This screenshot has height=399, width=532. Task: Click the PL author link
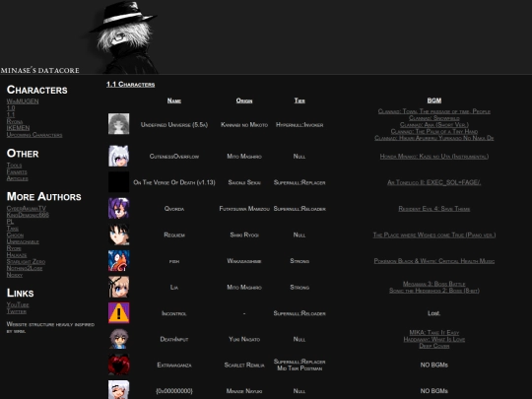[x=10, y=222]
